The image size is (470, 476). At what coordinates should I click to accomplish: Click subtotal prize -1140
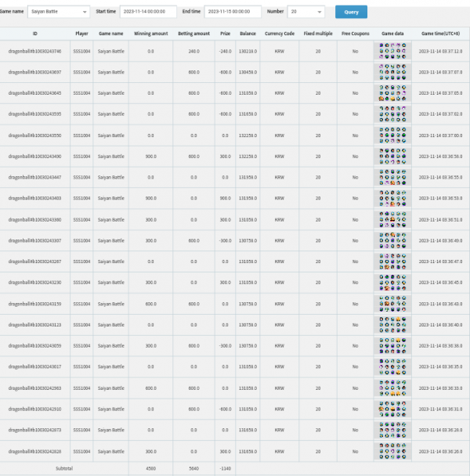[225, 468]
